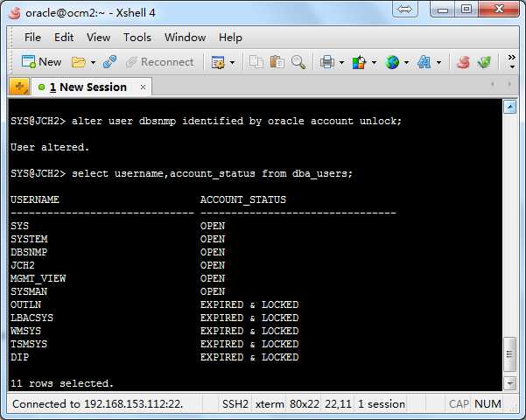The width and height of the screenshot is (526, 420).
Task: Open the session Properties icon
Action: coord(218,62)
